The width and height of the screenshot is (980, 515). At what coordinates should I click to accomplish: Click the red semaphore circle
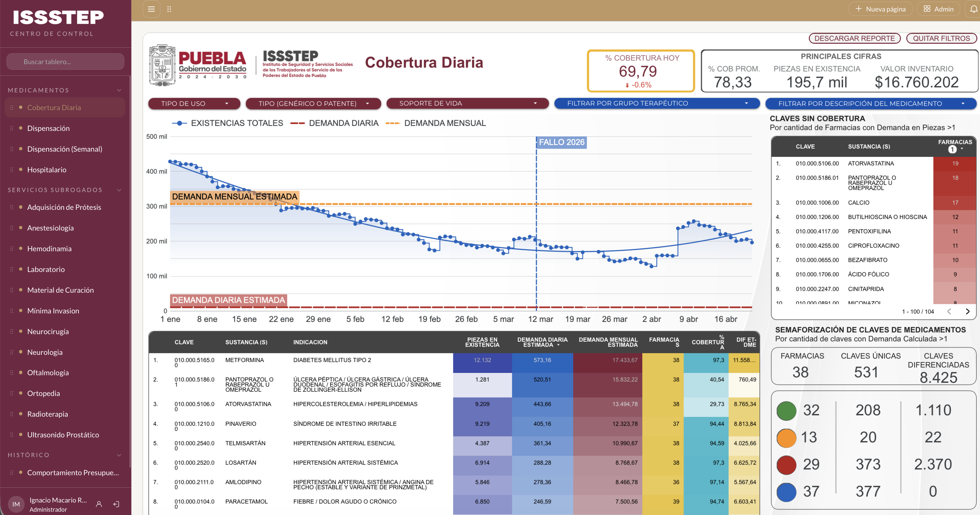pyautogui.click(x=786, y=465)
